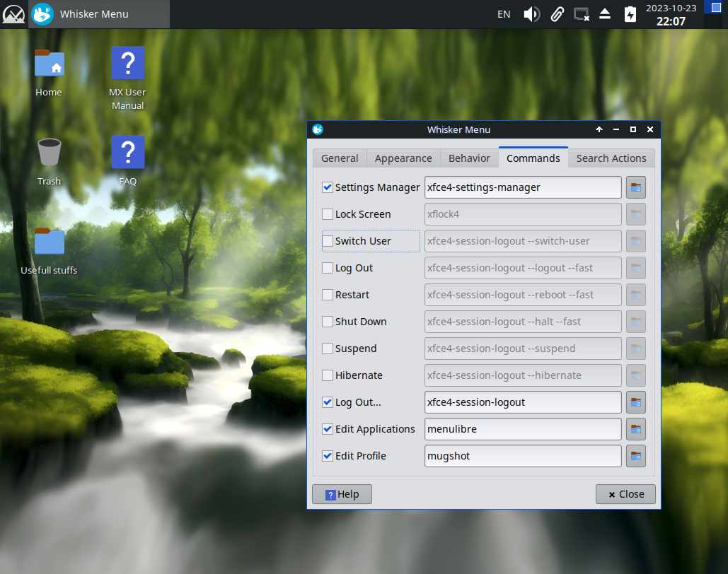Switch to the Behavior tab
The image size is (728, 574).
[469, 158]
